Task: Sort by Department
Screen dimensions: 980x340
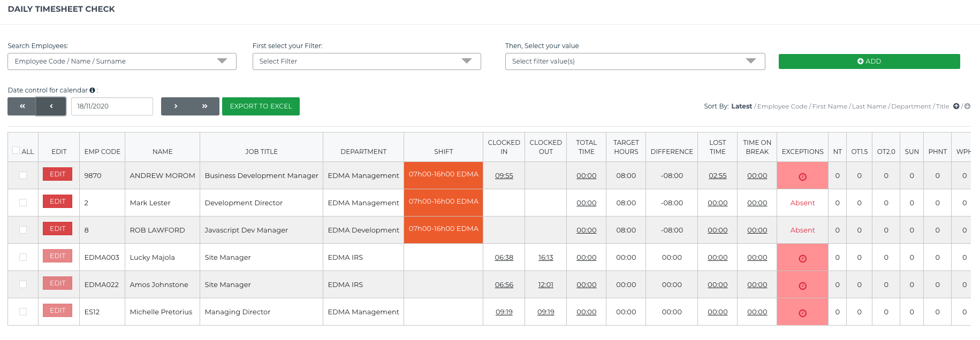Action: (911, 106)
